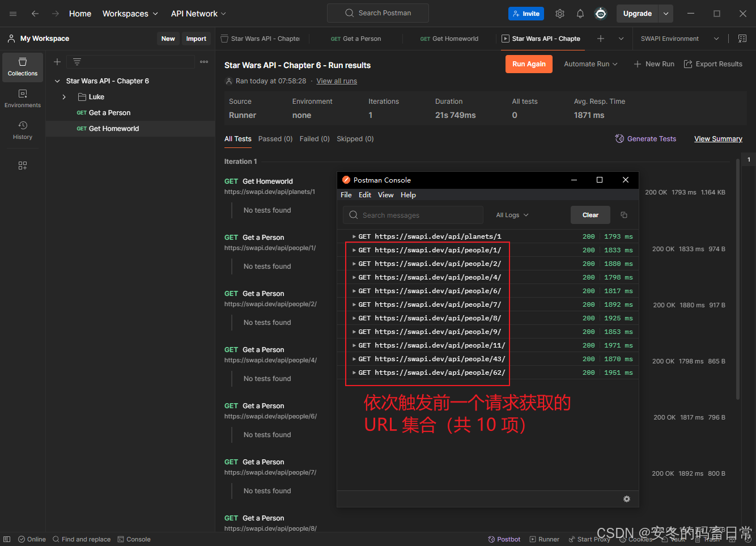This screenshot has height=546, width=756.
Task: Click the Invite button
Action: pos(526,14)
